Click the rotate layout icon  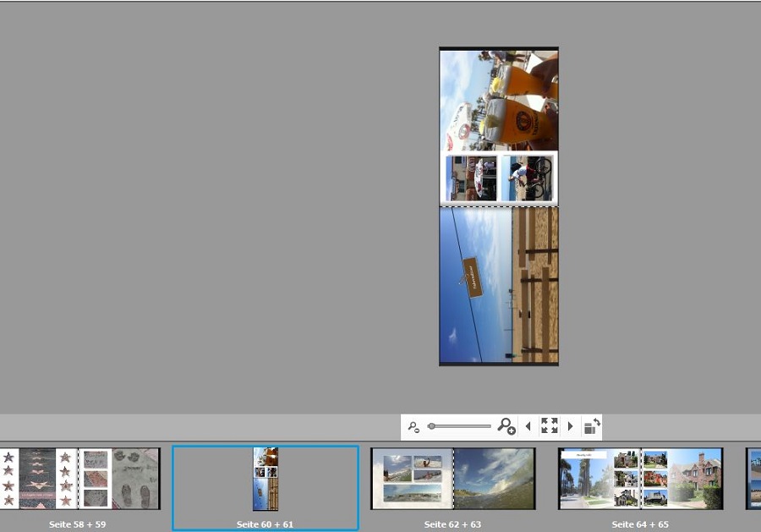tap(592, 426)
